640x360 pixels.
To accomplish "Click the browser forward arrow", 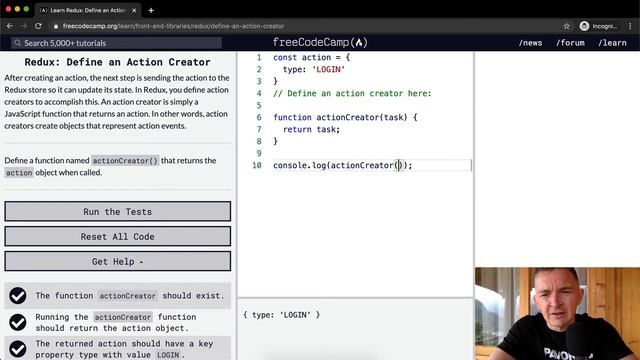I will tap(24, 26).
